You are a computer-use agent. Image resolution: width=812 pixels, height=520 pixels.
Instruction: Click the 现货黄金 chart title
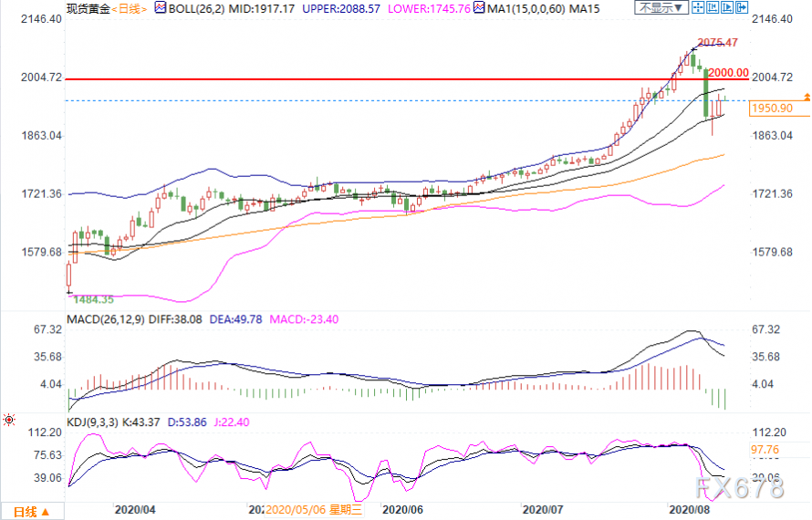click(88, 9)
